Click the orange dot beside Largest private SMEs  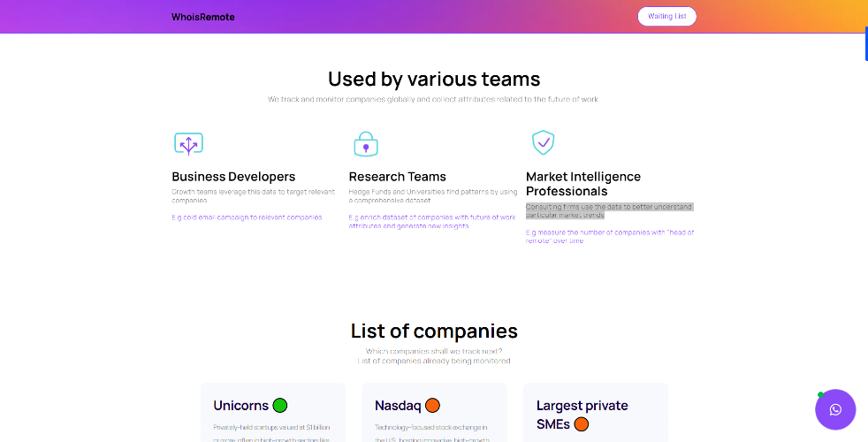582,424
